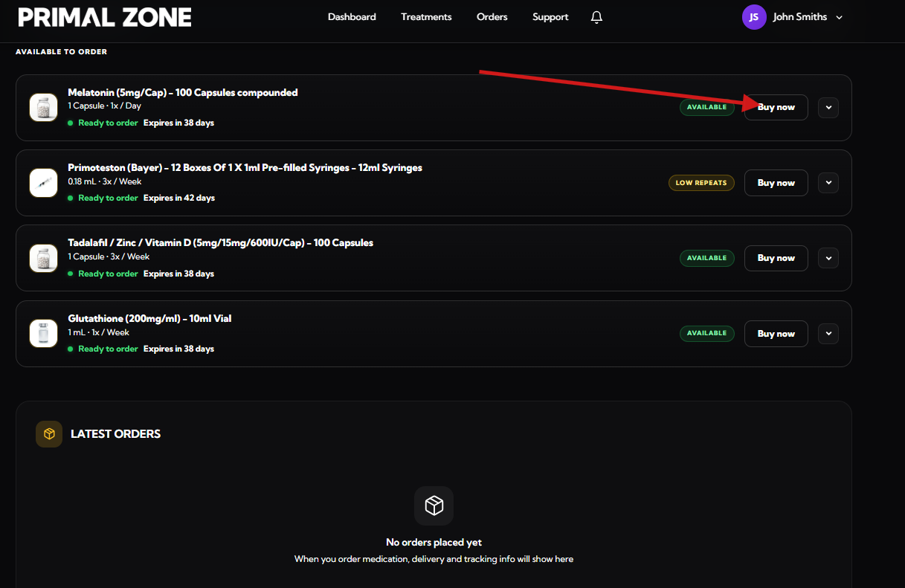
Task: Click the Tadalafil capsule bottle icon
Action: pos(43,258)
